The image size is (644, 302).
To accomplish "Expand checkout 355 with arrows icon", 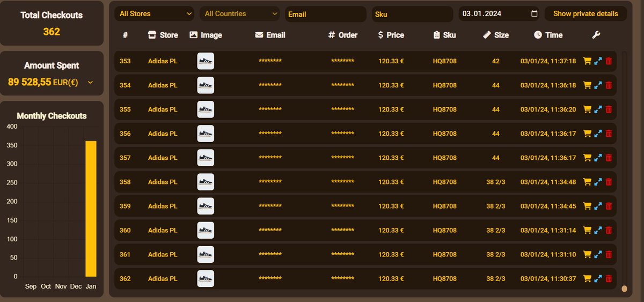I will point(598,109).
